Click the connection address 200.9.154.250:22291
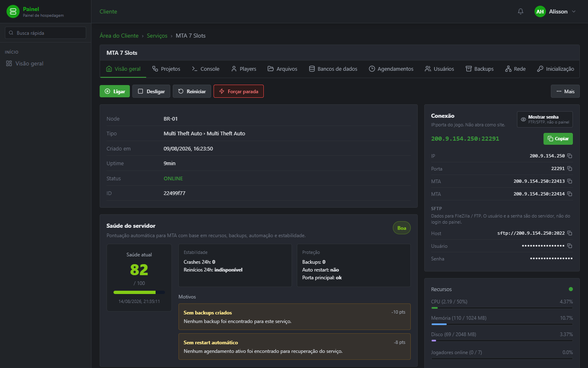 [465, 139]
